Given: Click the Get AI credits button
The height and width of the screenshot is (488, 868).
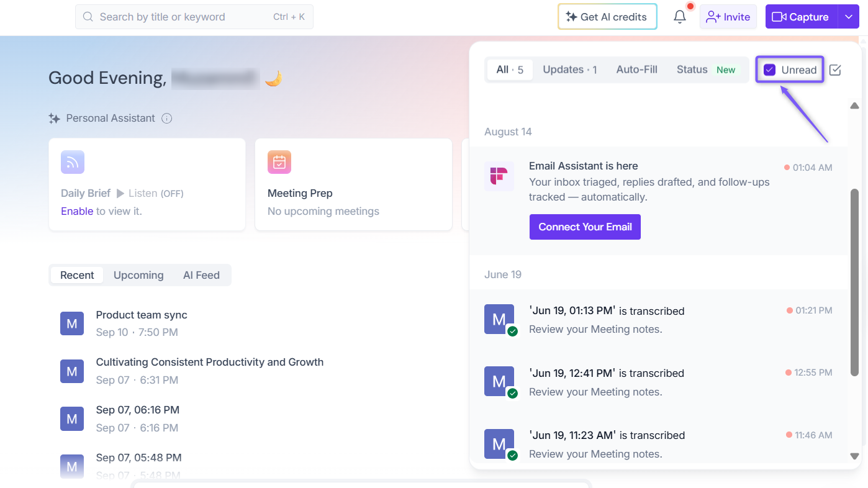Looking at the screenshot, I should 607,17.
